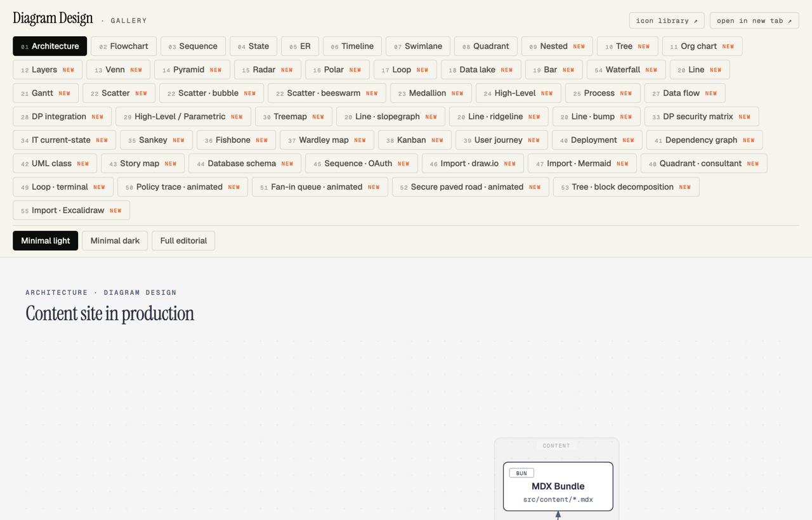Switch to the 18 Data lake tab
This screenshot has width=812, height=520.
click(x=481, y=70)
